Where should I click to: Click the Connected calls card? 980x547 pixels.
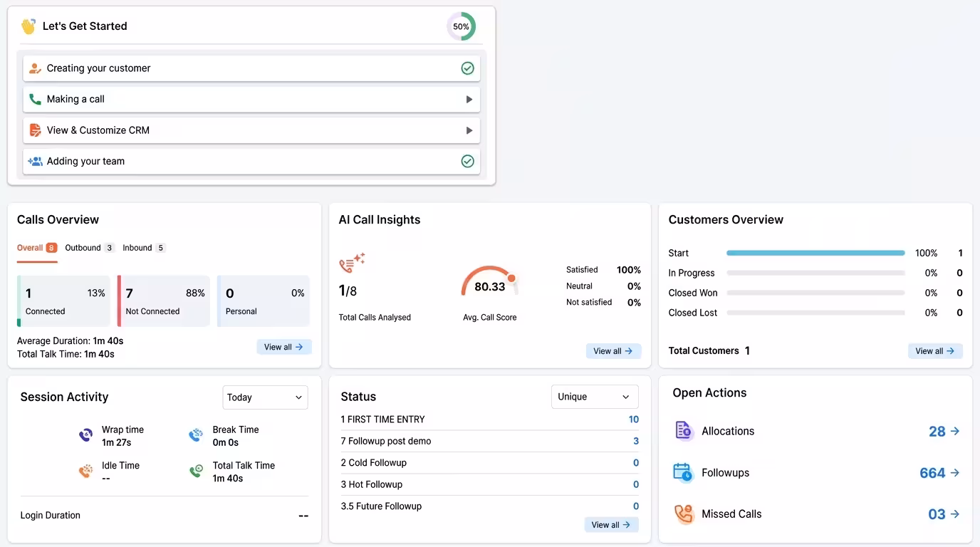[x=63, y=301]
